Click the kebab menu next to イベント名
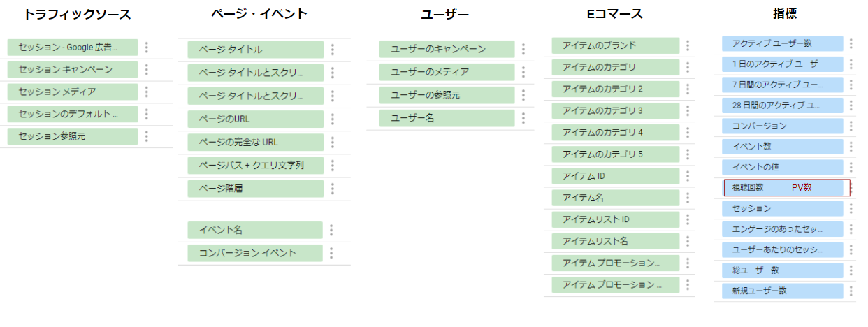This screenshot has width=868, height=327. coord(331,230)
